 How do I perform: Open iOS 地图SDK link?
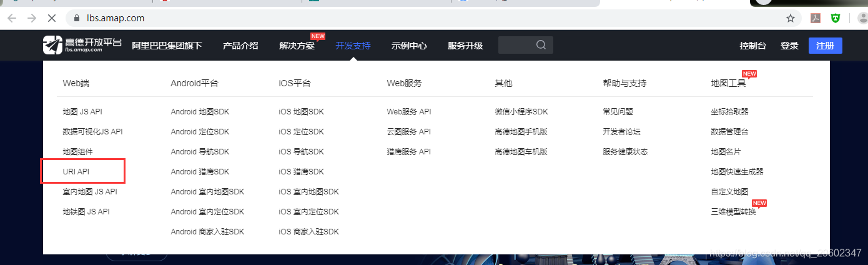(x=302, y=112)
